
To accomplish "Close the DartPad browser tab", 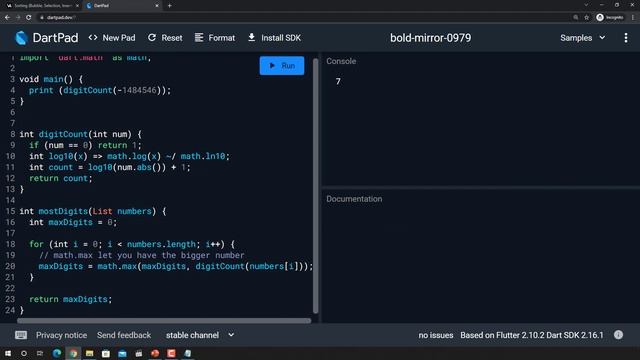I will (157, 6).
